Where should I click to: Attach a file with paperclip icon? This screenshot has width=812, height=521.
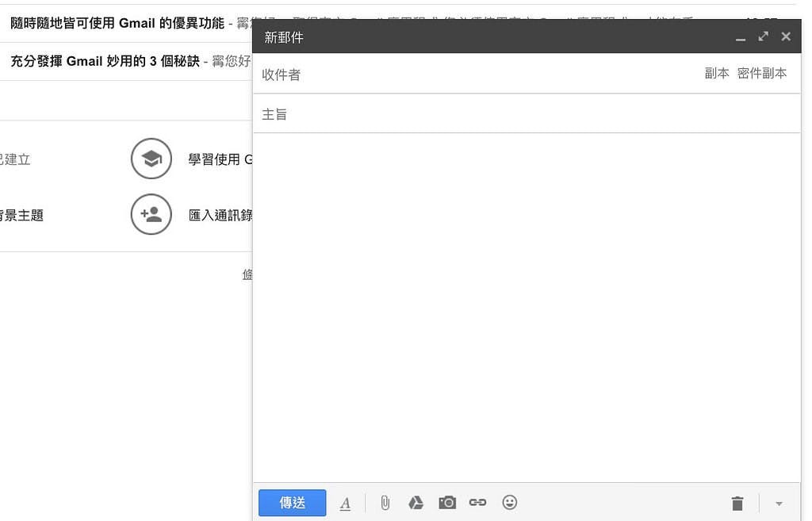(385, 502)
